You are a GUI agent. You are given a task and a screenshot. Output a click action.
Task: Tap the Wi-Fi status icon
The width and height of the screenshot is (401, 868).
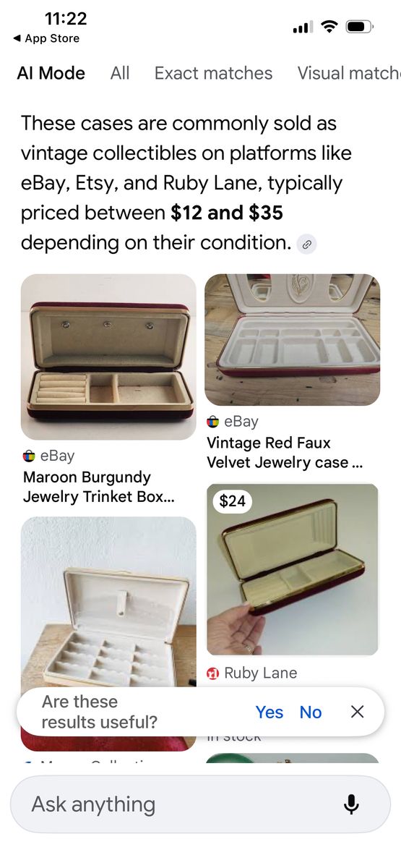[329, 27]
